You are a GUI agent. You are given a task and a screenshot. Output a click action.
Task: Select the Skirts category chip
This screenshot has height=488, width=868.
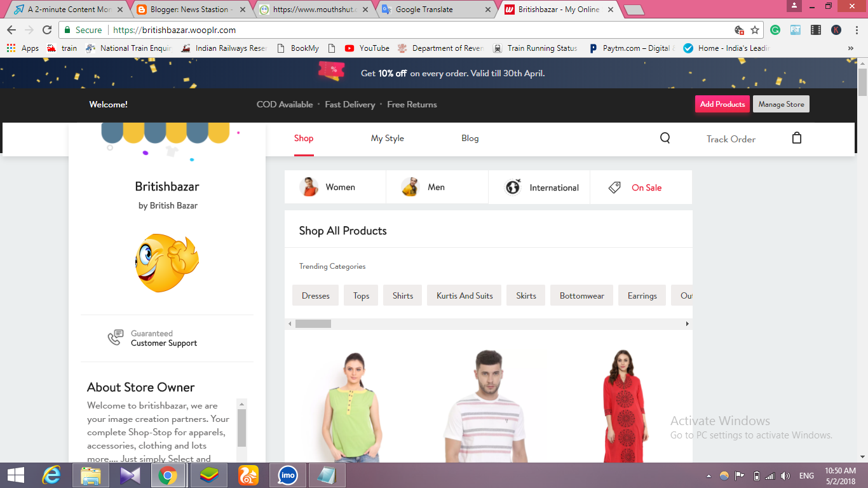[526, 295]
